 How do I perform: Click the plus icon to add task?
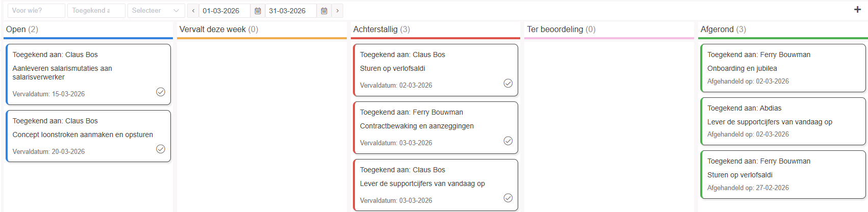point(857,10)
